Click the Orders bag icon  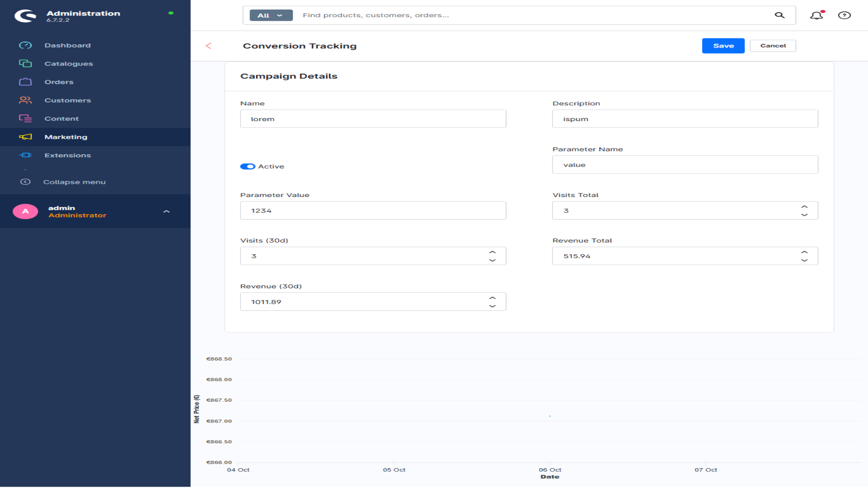[x=25, y=82]
